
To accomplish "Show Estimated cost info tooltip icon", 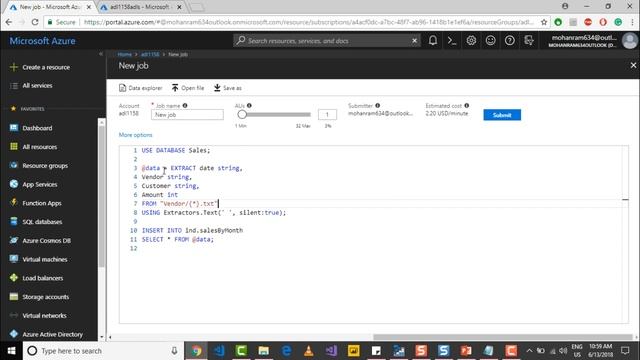I will (x=467, y=105).
